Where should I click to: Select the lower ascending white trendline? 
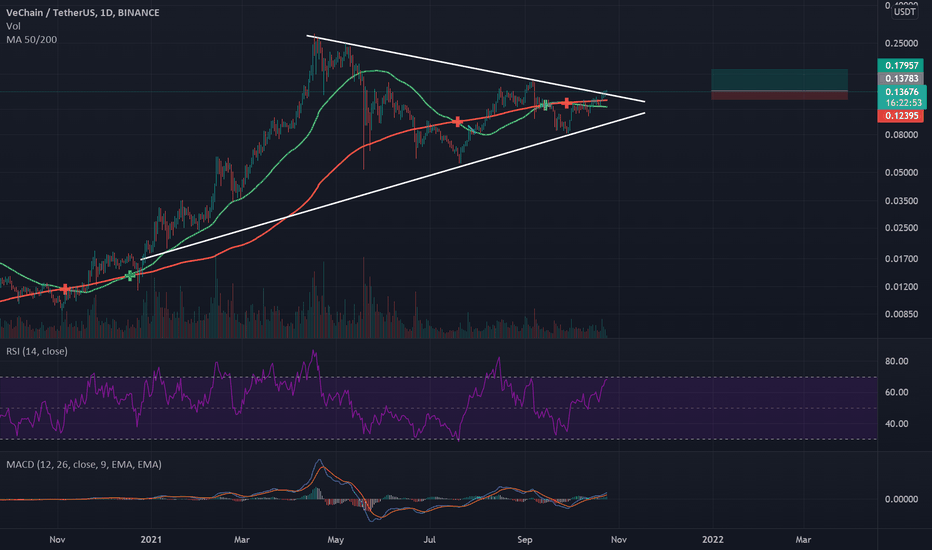click(x=392, y=186)
